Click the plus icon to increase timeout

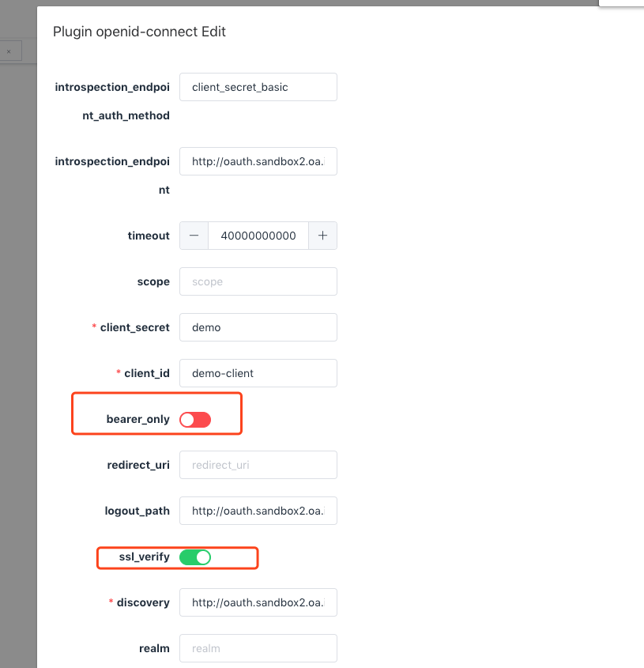(323, 235)
